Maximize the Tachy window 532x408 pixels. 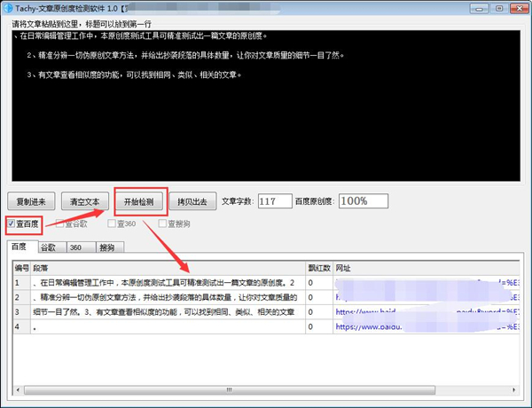click(x=500, y=8)
